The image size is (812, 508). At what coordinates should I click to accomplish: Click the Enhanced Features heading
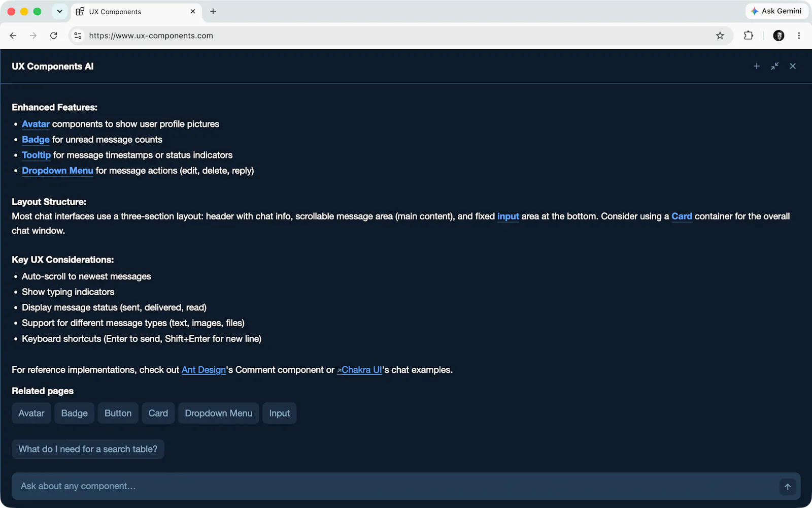point(55,107)
